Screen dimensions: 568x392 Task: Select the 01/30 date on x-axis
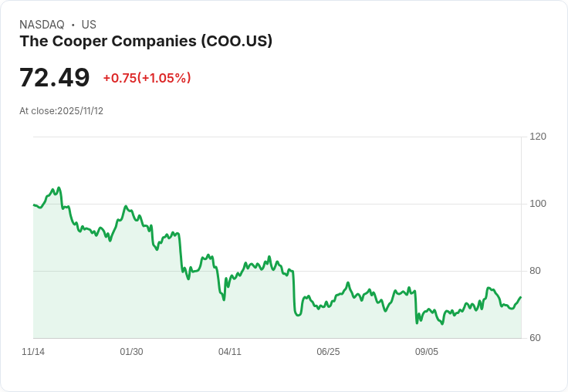coord(131,352)
